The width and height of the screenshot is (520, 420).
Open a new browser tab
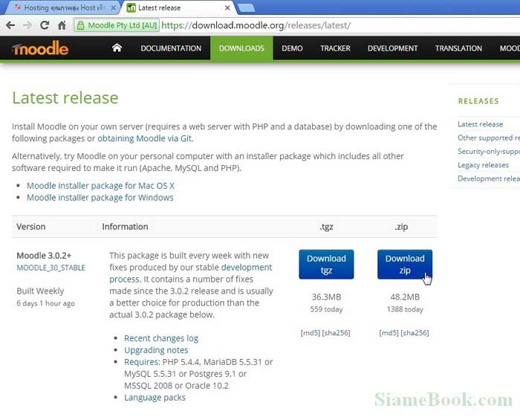[x=247, y=8]
